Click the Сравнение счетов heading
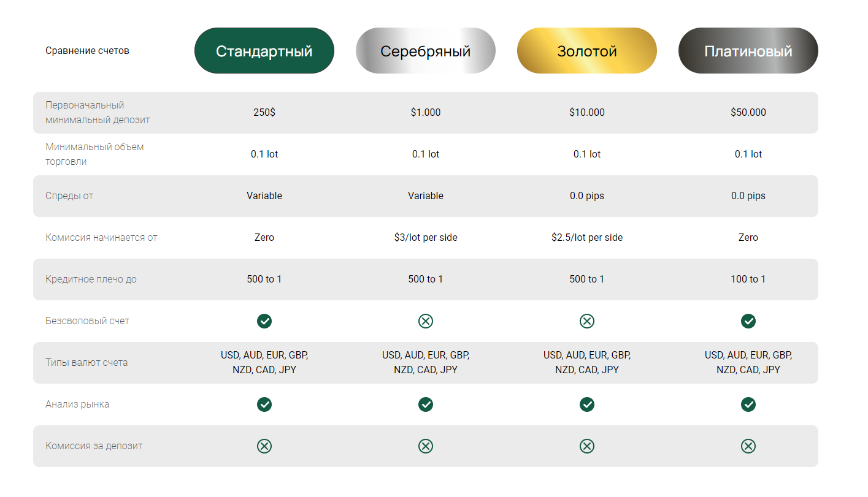 click(x=87, y=51)
